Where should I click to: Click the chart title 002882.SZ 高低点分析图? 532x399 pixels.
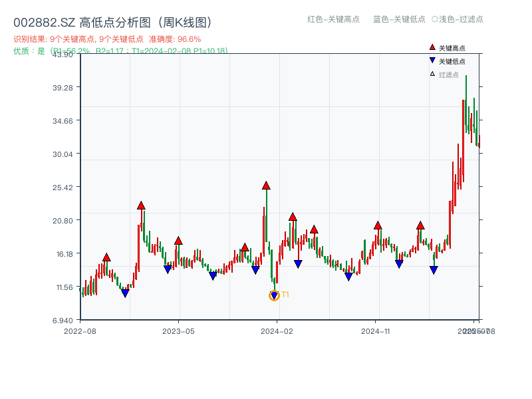coord(113,23)
